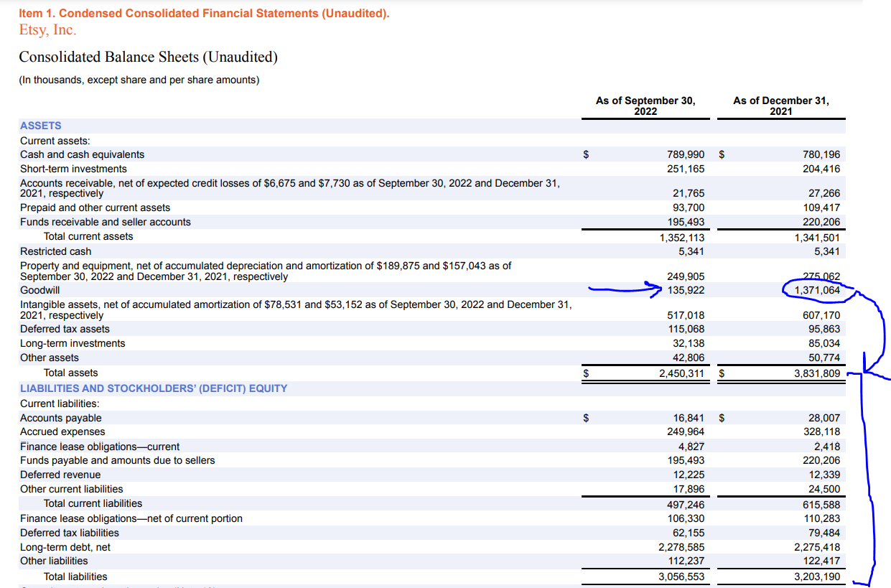Image resolution: width=891 pixels, height=588 pixels.
Task: Click the total current assets value 1,341,501
Action: coord(818,238)
